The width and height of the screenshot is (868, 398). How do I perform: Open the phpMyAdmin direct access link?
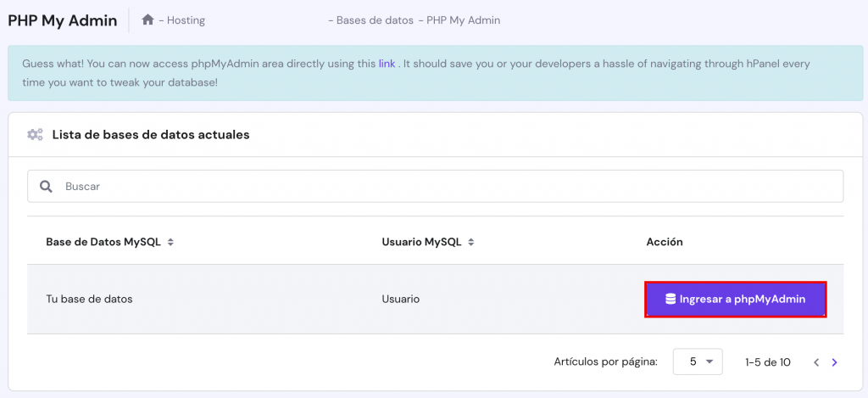point(387,63)
